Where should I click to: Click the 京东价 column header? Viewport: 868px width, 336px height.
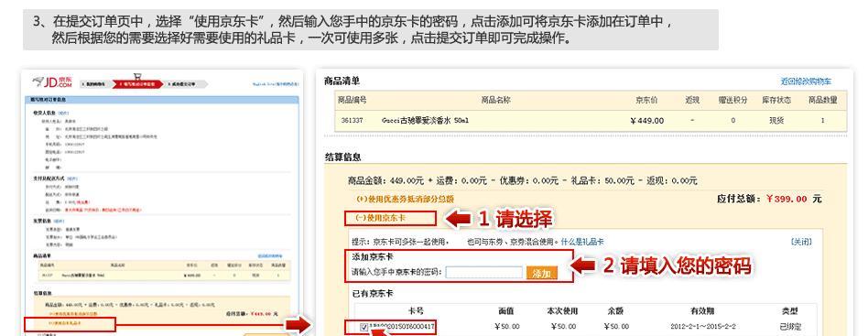click(646, 100)
